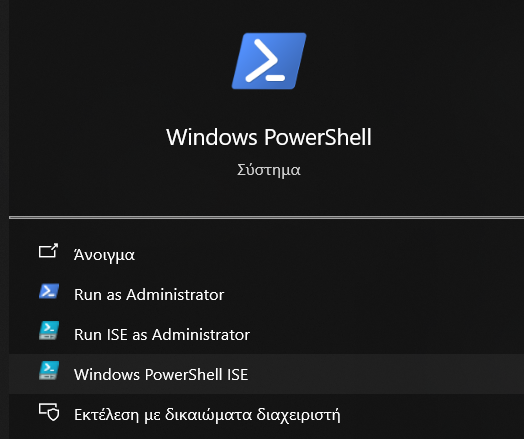Click the blank highlighted area of the PowerShell ISE row
Image resolution: width=524 pixels, height=439 pixels.
tap(384, 374)
